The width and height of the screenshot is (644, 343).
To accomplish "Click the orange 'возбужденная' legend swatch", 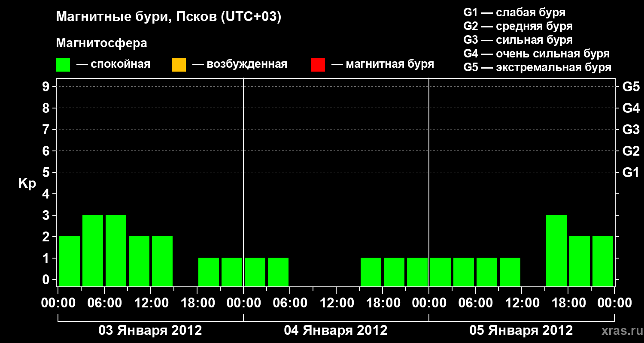I will pyautogui.click(x=179, y=65).
